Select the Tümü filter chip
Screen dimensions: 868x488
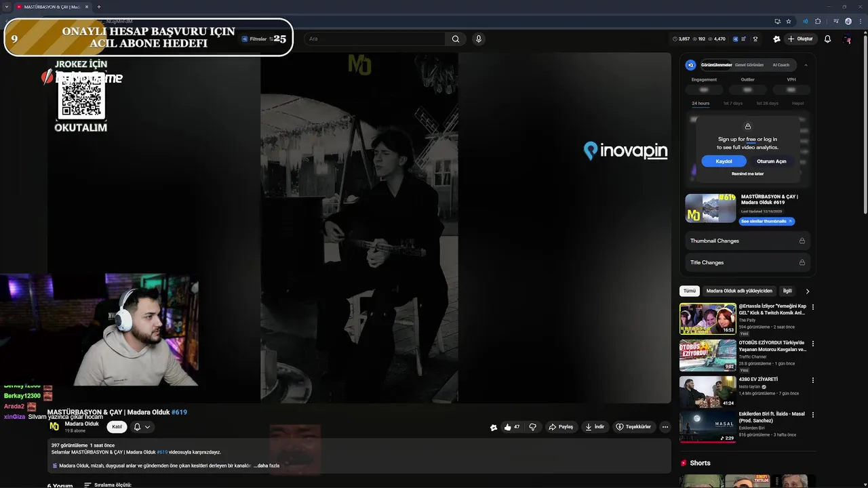tap(690, 291)
